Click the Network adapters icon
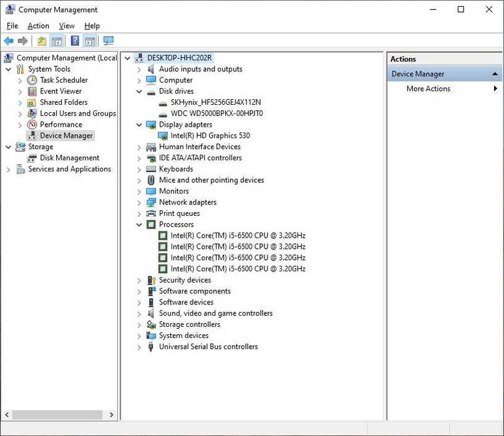This screenshot has height=436, width=504. point(151,202)
